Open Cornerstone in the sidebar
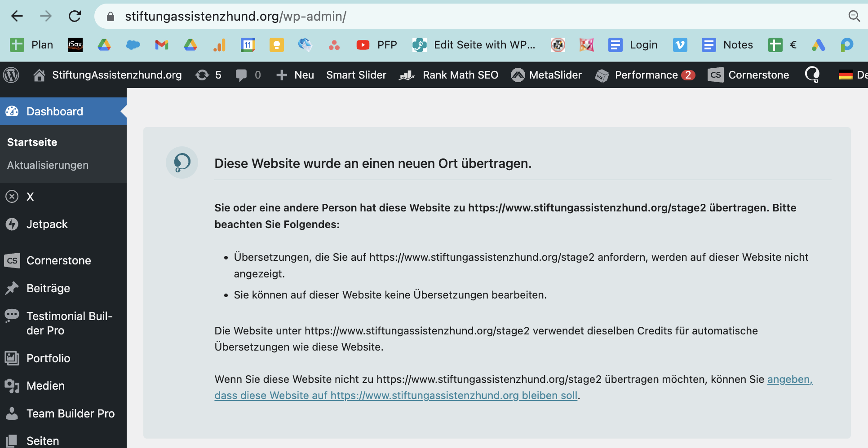The width and height of the screenshot is (868, 448). (x=63, y=260)
